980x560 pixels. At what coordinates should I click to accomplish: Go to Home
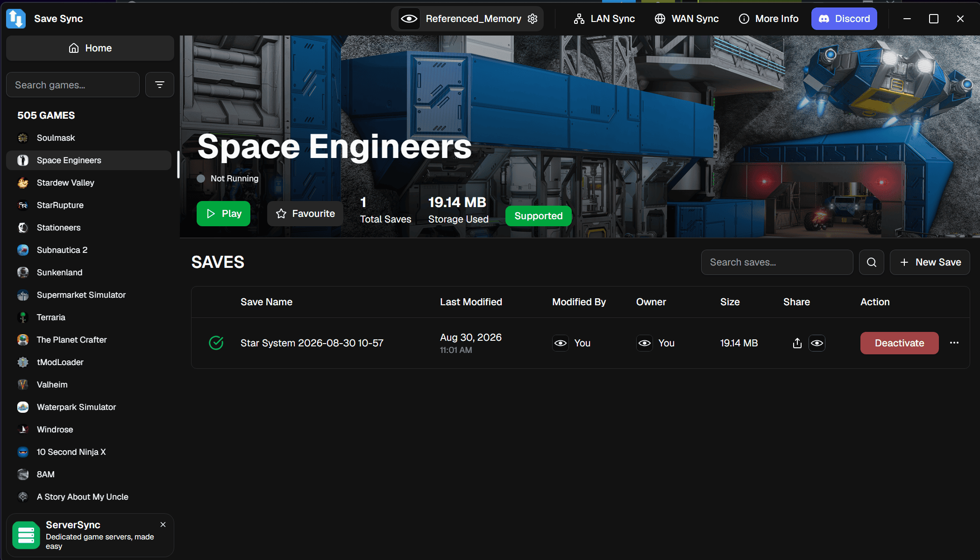(90, 48)
